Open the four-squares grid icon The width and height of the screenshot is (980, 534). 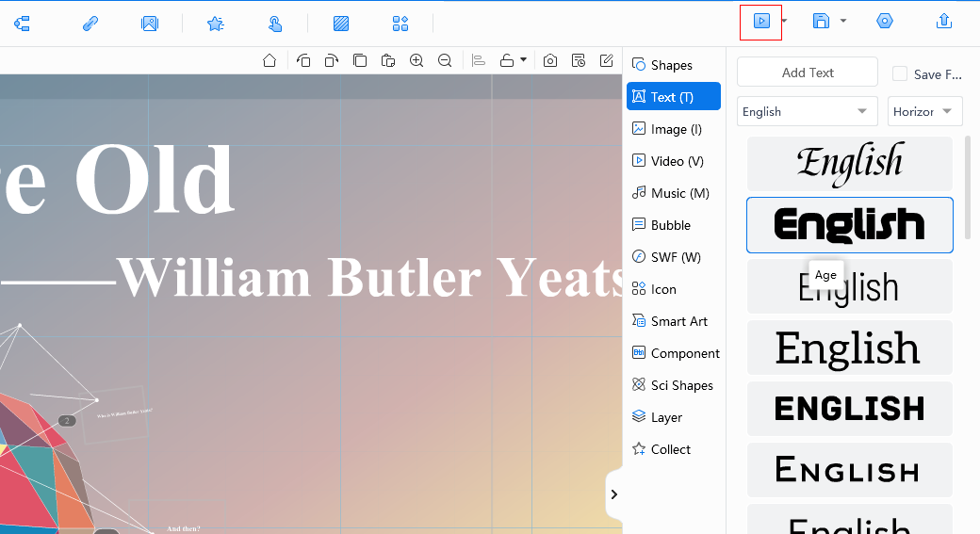pyautogui.click(x=400, y=24)
